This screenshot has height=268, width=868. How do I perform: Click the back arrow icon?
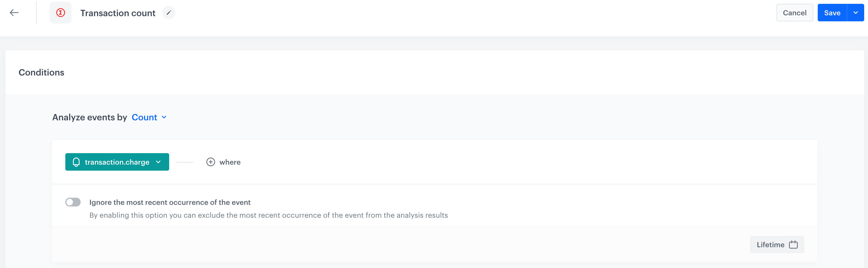coord(14,13)
